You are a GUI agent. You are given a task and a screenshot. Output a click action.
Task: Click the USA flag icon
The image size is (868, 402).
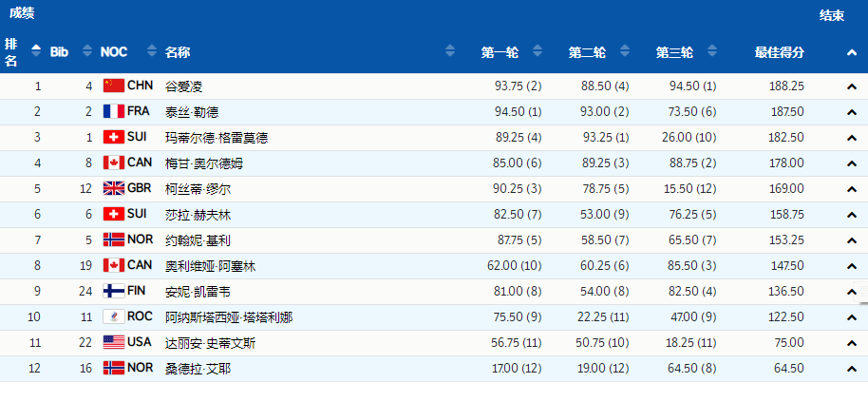point(113,342)
